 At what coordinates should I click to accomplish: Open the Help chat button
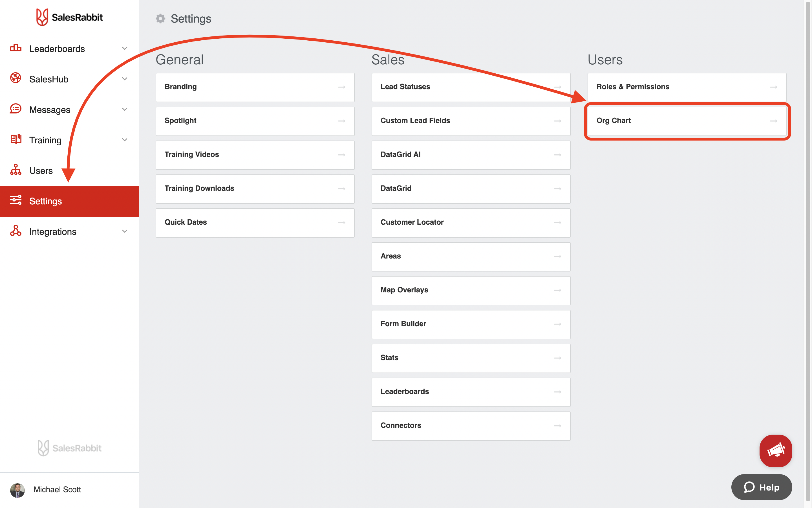(761, 487)
